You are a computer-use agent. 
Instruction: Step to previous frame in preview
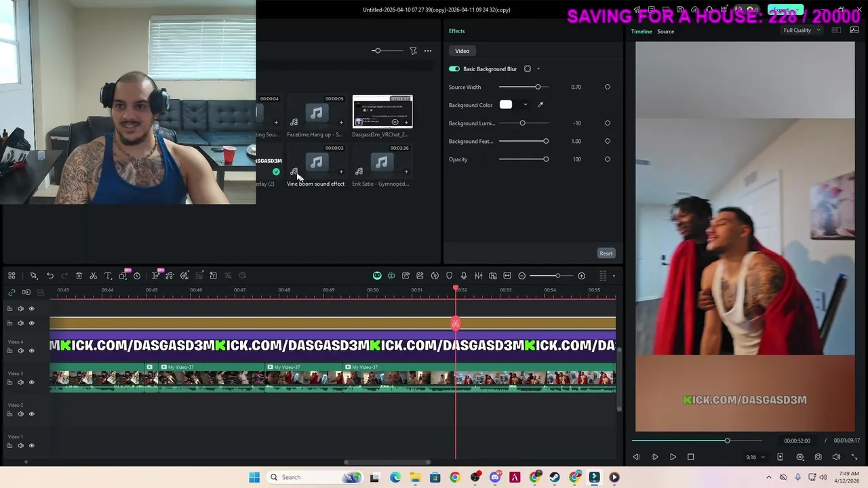636,457
